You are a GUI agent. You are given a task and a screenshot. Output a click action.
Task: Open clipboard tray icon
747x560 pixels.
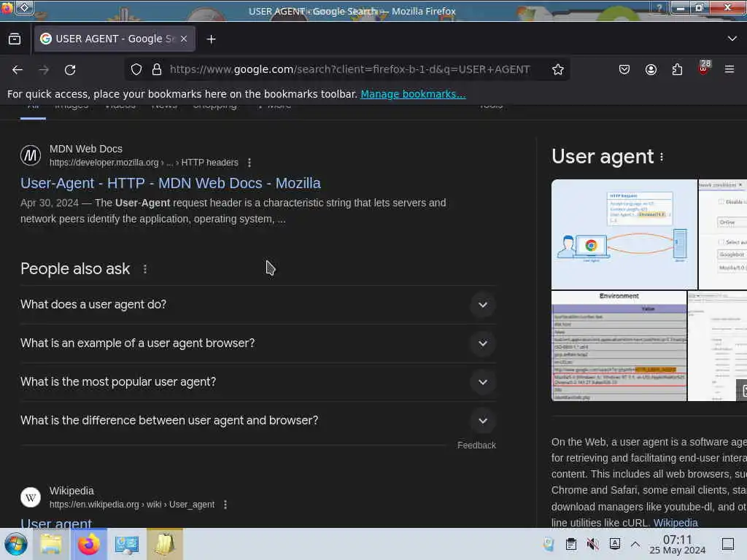570,544
